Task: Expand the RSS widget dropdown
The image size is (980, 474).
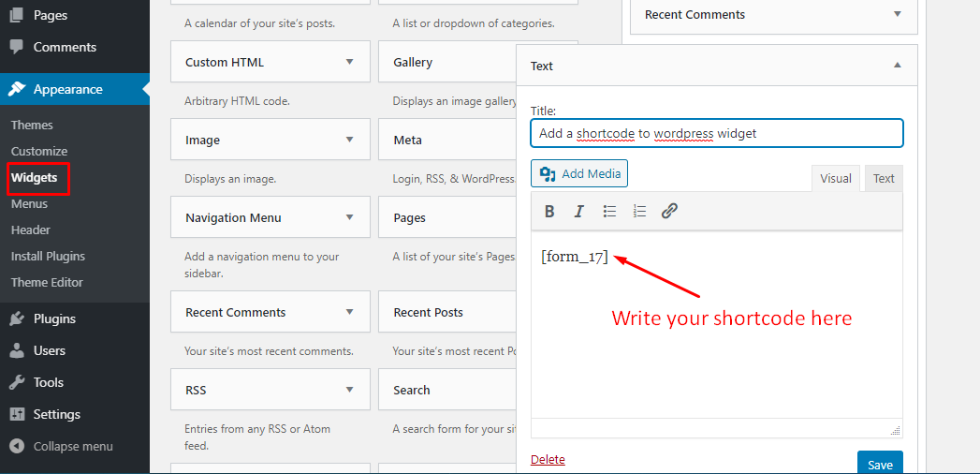Action: 349,391
